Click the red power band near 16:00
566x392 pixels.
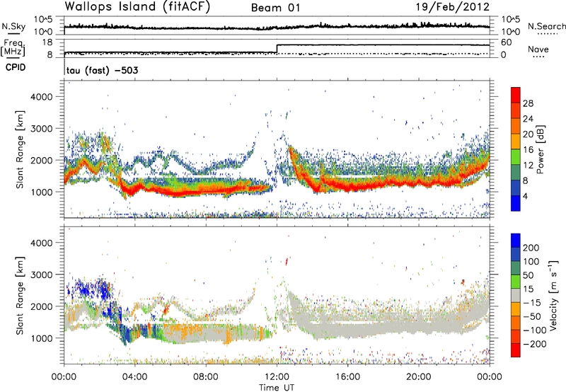point(347,187)
